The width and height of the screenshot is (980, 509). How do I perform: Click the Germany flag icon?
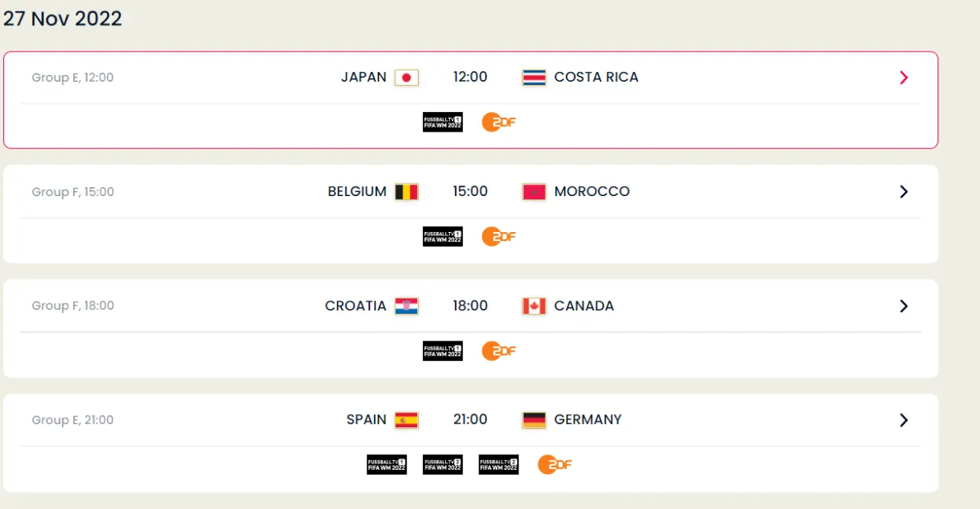pos(533,420)
